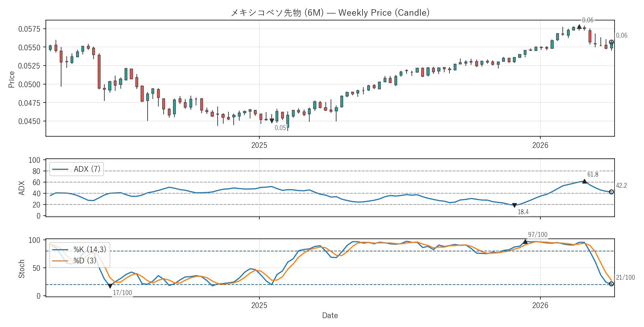Click the orange %D legend line swatch
The height and width of the screenshot is (327, 644).
[x=60, y=261]
